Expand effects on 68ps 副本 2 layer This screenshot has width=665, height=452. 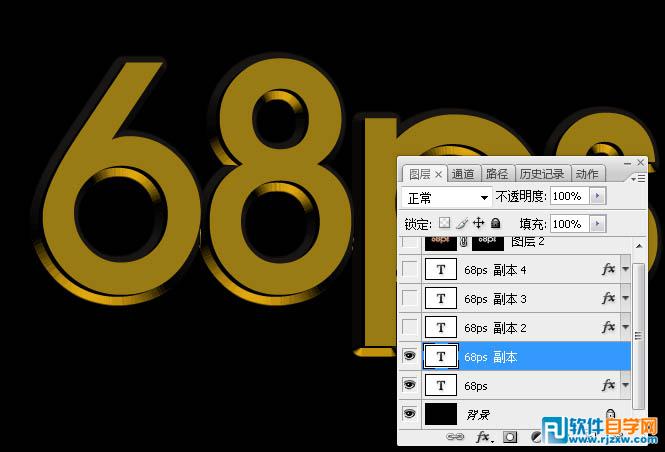point(626,327)
